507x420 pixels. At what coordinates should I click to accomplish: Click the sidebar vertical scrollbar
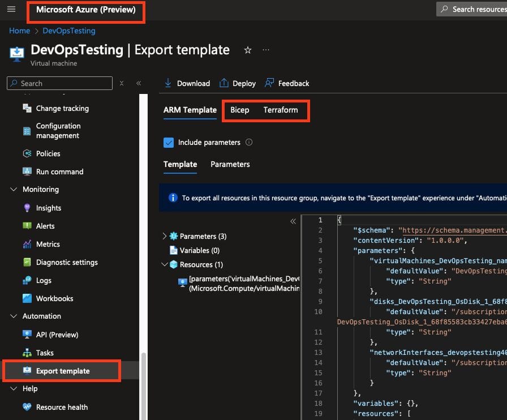click(x=144, y=385)
